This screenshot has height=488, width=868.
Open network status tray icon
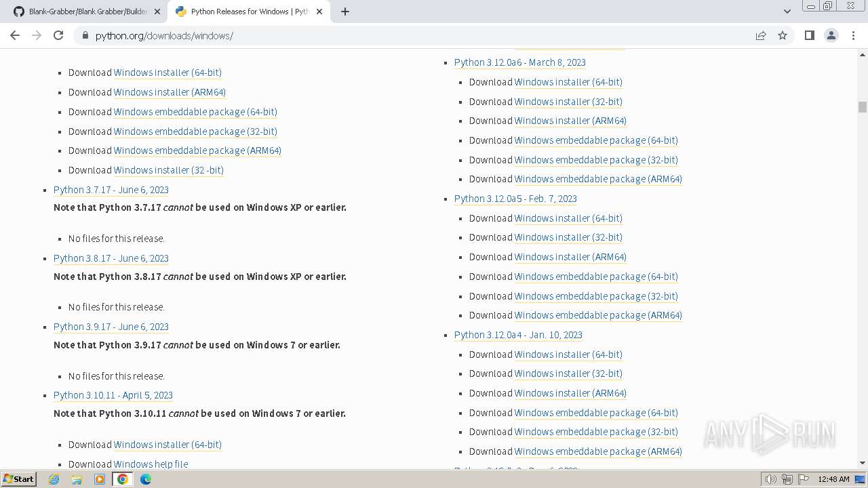pyautogui.click(x=787, y=479)
